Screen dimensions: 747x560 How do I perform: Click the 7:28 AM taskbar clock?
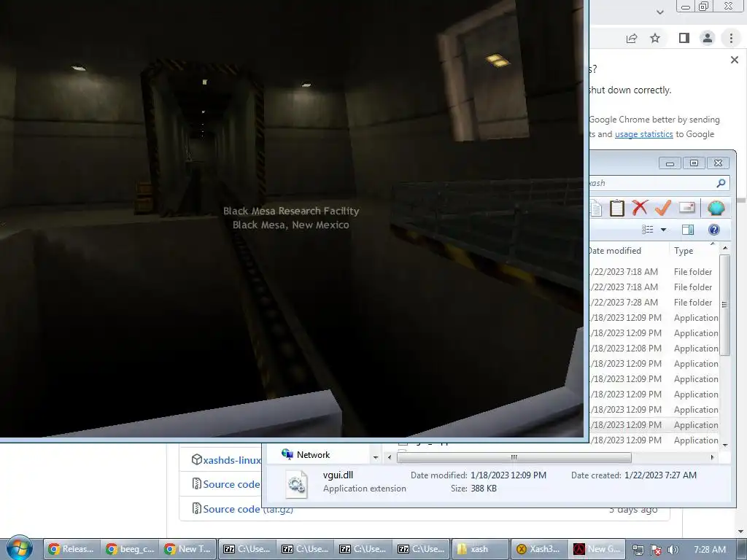click(709, 550)
